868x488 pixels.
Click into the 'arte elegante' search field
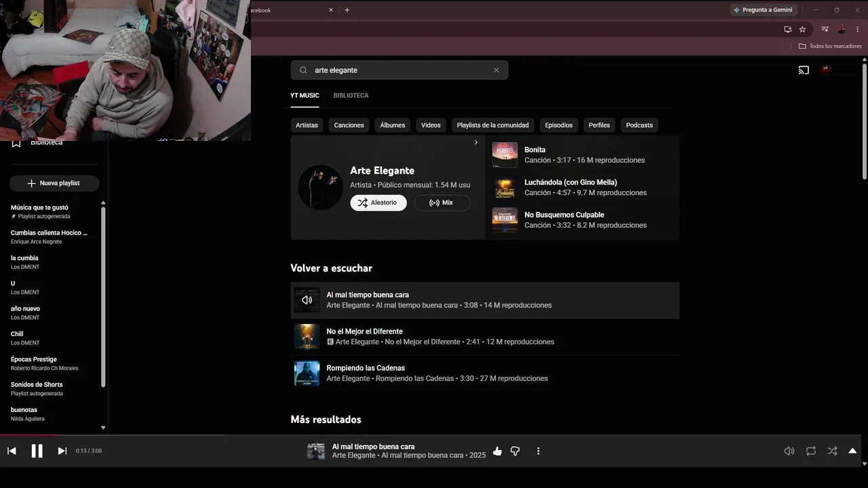pyautogui.click(x=399, y=70)
